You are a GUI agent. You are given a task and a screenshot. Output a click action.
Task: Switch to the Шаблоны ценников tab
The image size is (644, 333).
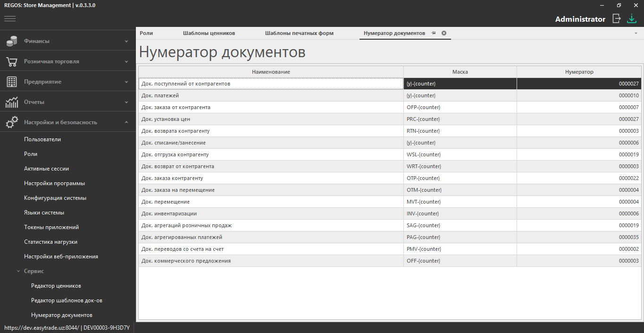[209, 33]
